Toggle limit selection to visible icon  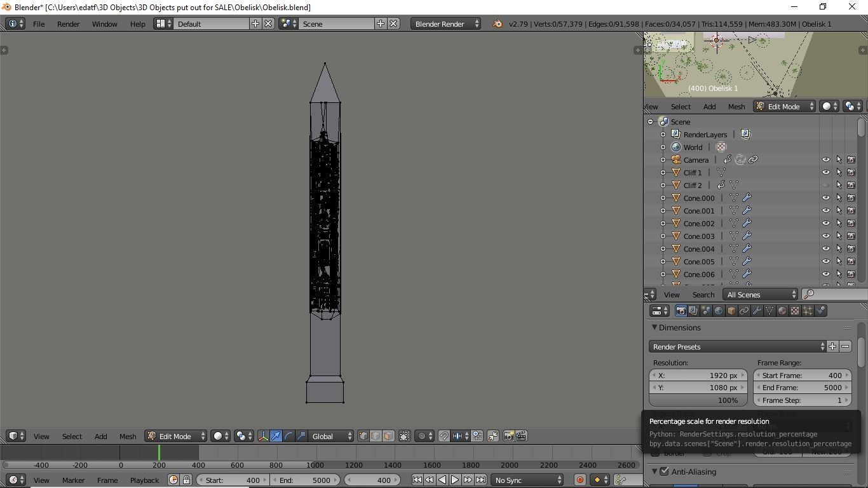click(x=404, y=436)
